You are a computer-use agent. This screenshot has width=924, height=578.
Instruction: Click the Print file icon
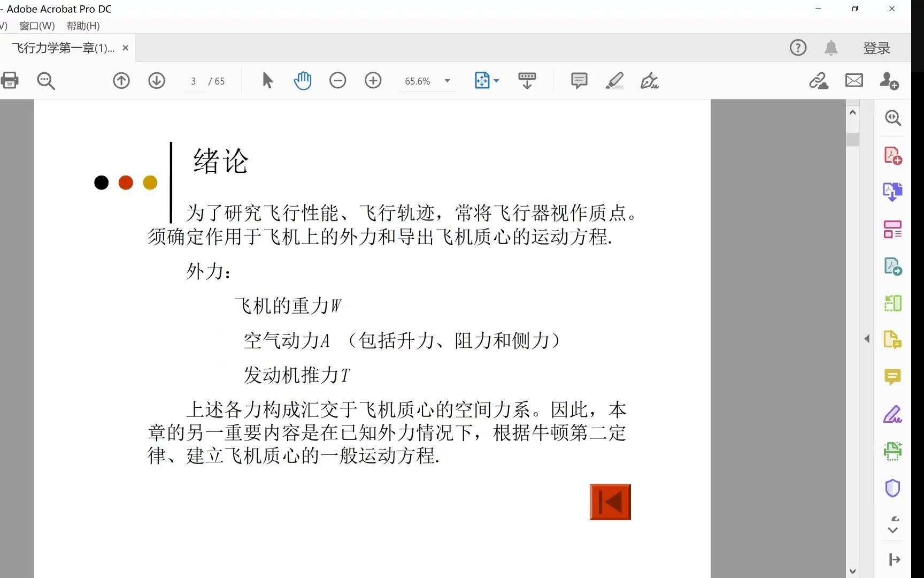click(10, 81)
